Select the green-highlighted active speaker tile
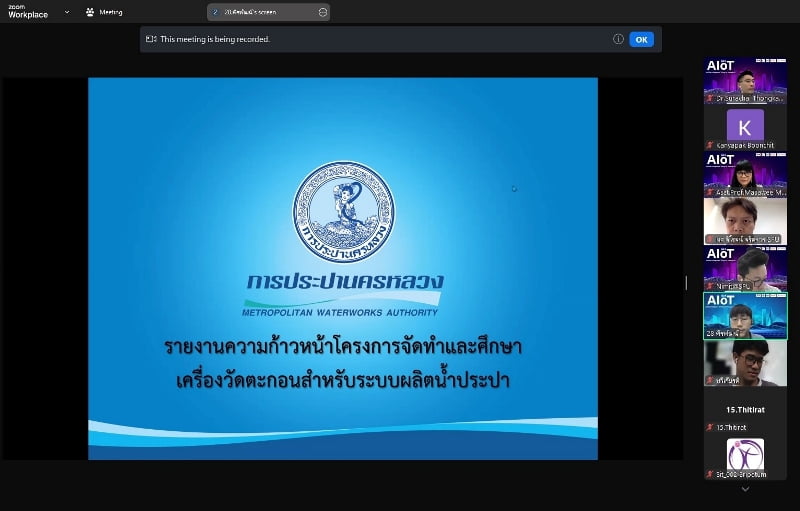 [745, 316]
